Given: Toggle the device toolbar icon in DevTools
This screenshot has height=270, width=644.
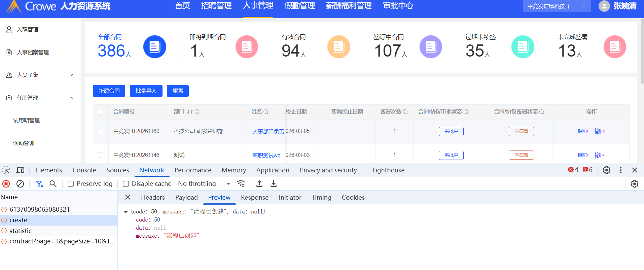Looking at the screenshot, I should 21,170.
